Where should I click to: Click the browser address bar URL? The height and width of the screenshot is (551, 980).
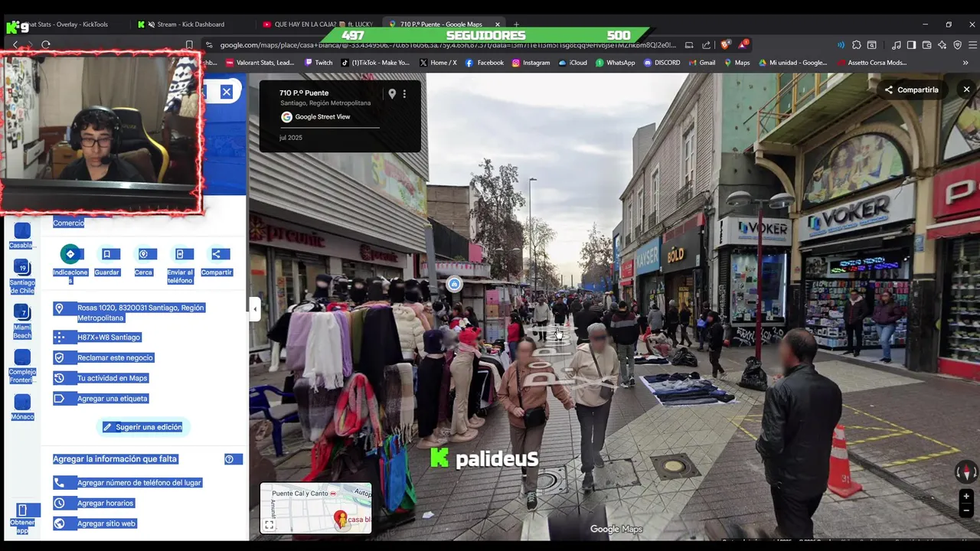tap(448, 45)
